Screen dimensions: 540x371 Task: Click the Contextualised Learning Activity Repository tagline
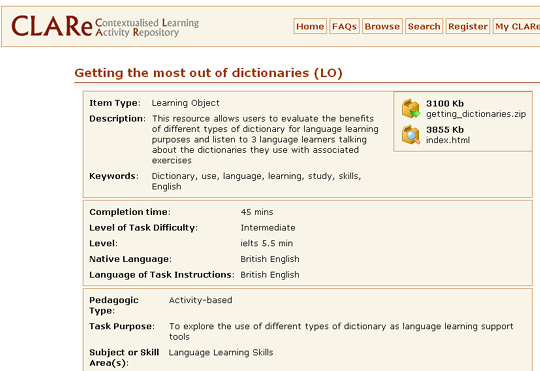point(147,27)
